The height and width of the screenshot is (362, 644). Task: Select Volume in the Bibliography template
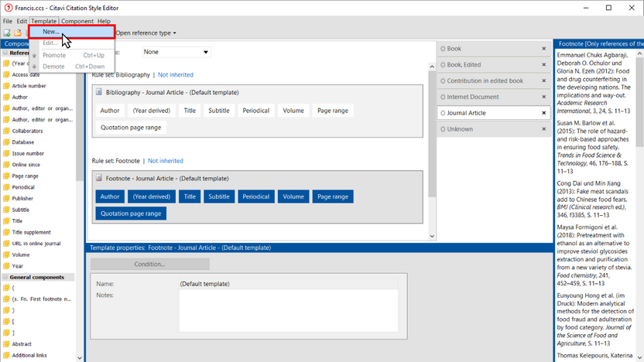tap(293, 111)
